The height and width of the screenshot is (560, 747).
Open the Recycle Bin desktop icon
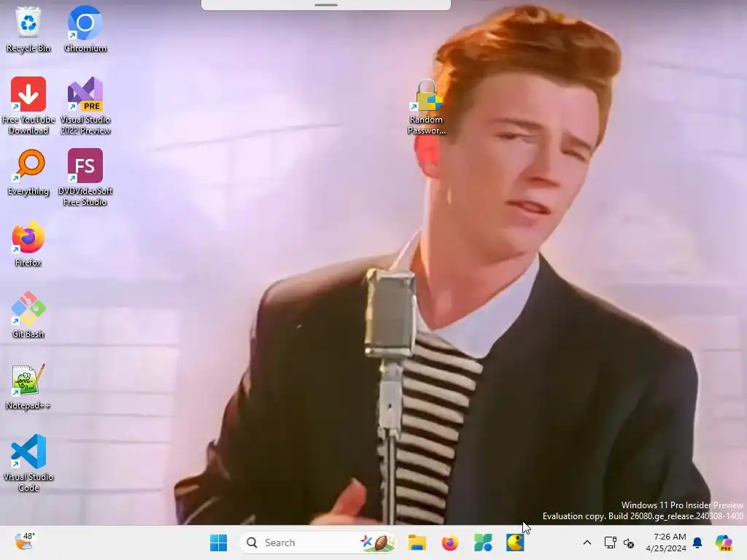click(28, 29)
